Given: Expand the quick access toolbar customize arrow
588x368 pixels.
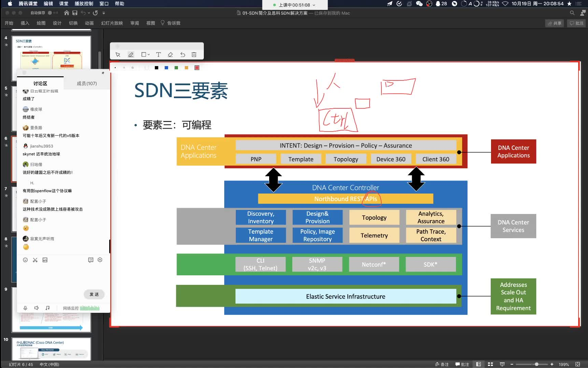Looking at the screenshot, I should click(104, 13).
